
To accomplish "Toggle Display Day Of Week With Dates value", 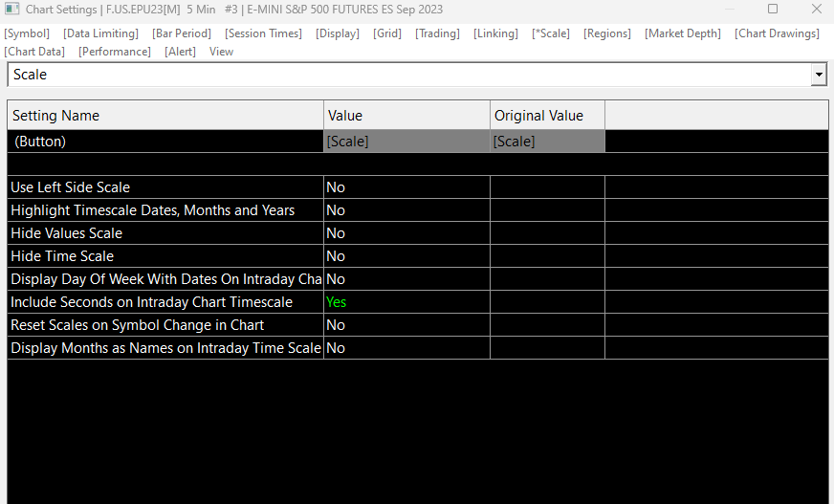I will pyautogui.click(x=406, y=278).
